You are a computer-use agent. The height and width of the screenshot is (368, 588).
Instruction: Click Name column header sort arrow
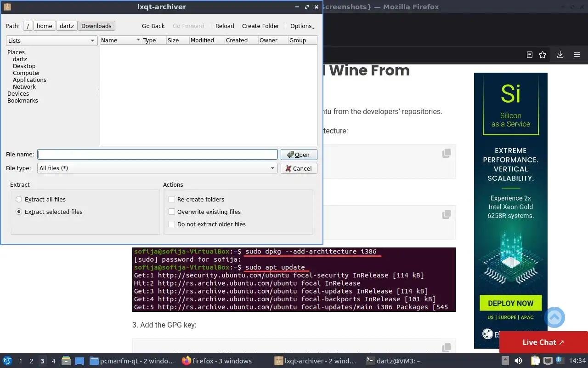(138, 40)
